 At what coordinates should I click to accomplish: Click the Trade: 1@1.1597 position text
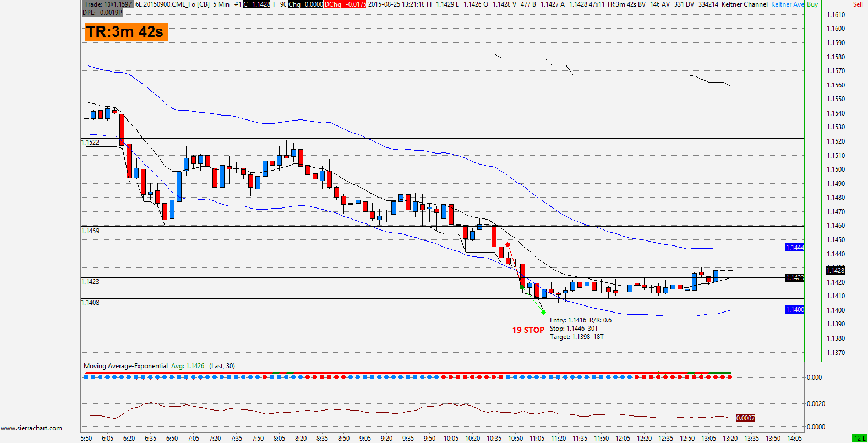click(108, 4)
